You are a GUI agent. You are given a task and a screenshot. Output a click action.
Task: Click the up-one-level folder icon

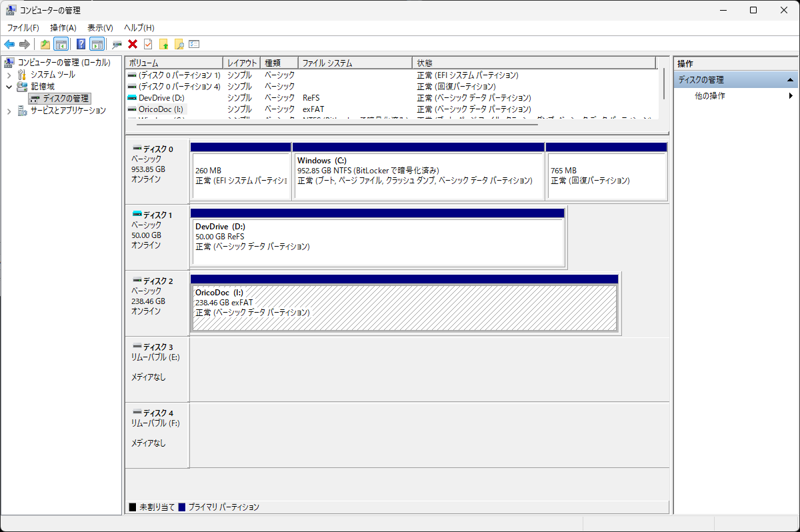44,44
